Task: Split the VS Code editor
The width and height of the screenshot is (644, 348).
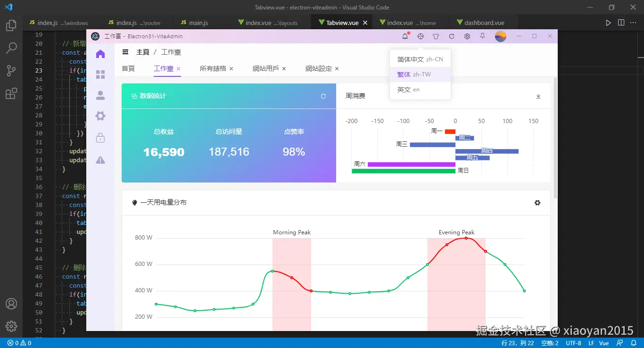Action: [x=621, y=23]
